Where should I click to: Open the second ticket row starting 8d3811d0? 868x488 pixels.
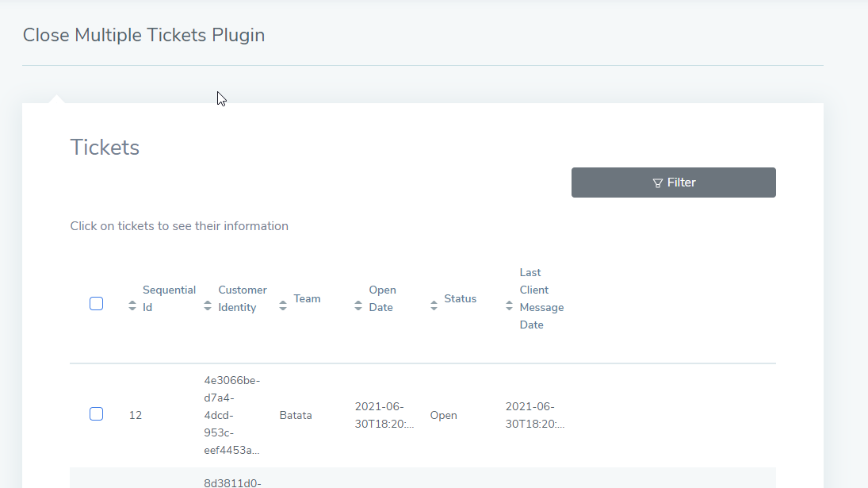tap(423, 478)
